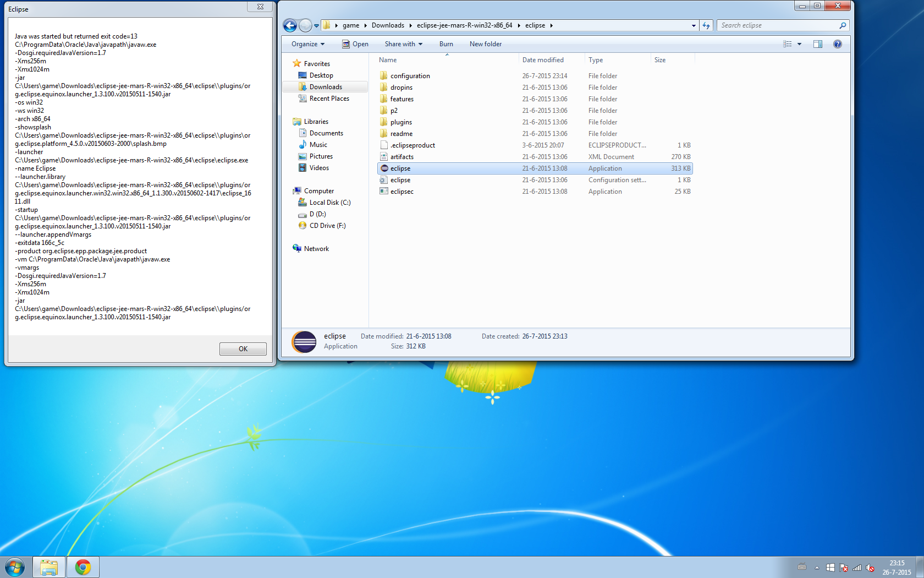
Task: Open the recent pages dropdown arrow
Action: pos(316,26)
